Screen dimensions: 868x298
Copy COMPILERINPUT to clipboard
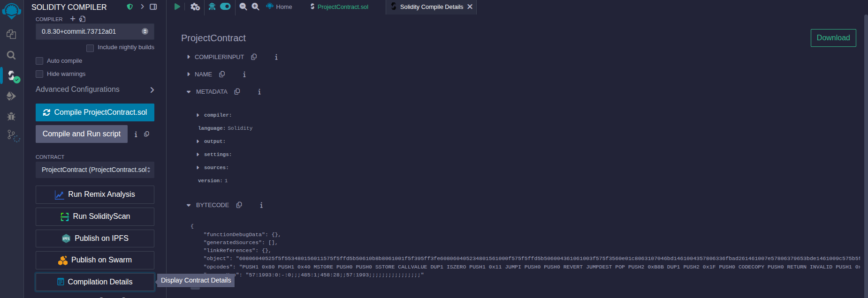pos(254,57)
